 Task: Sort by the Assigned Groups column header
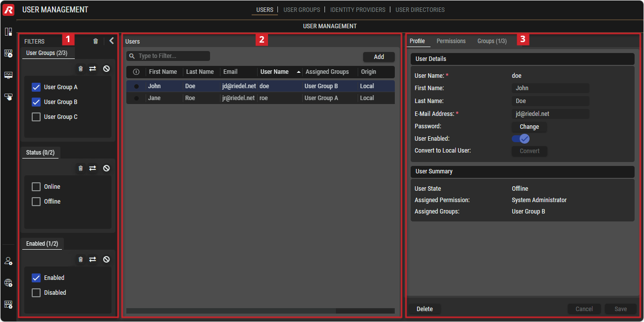click(327, 72)
